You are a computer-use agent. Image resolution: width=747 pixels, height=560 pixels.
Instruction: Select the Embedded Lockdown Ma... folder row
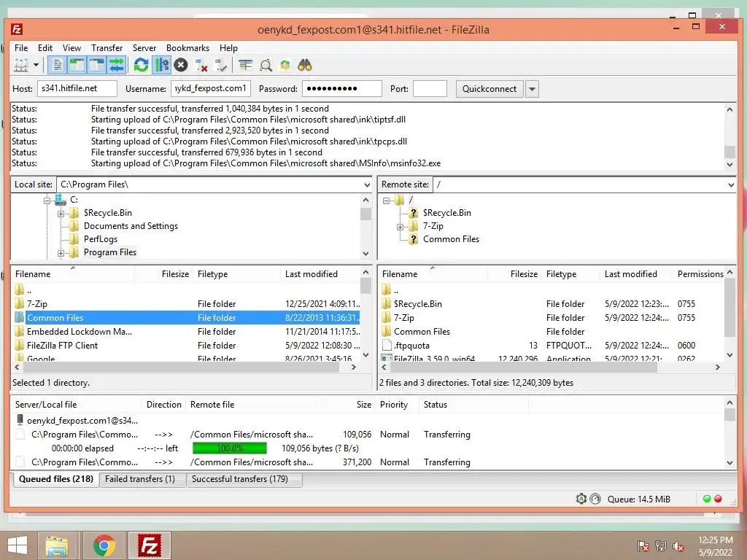186,332
